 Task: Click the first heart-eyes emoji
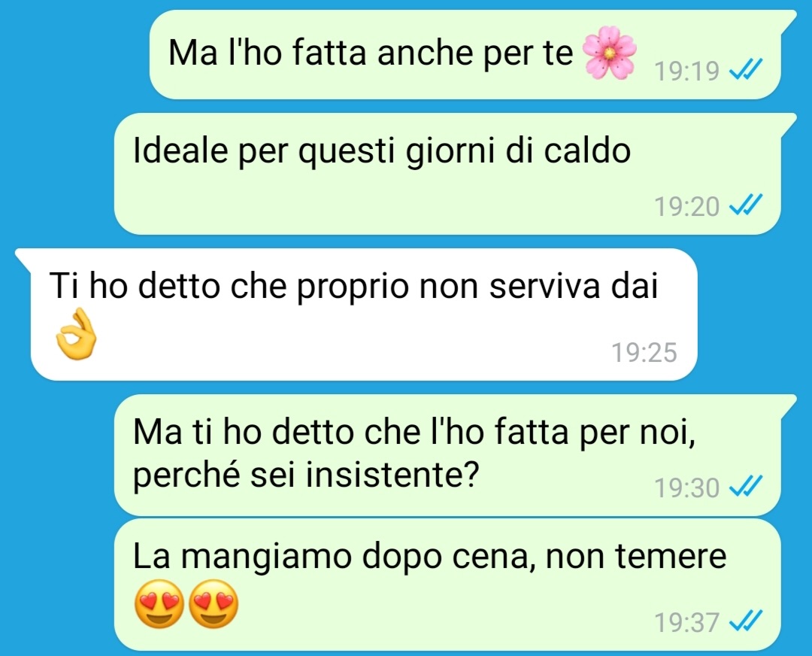pyautogui.click(x=159, y=604)
